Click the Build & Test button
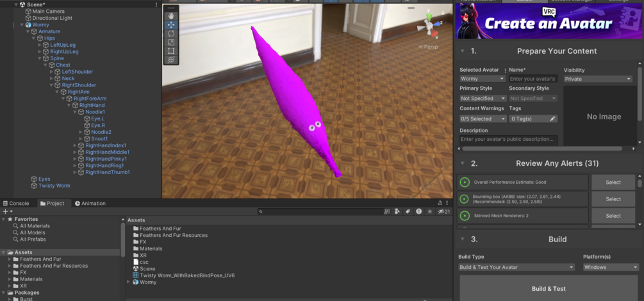The width and height of the screenshot is (644, 301). pos(549,289)
